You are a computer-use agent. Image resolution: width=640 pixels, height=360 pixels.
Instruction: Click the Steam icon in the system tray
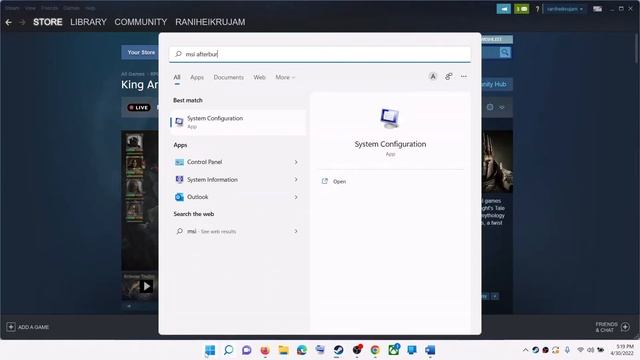(536, 350)
